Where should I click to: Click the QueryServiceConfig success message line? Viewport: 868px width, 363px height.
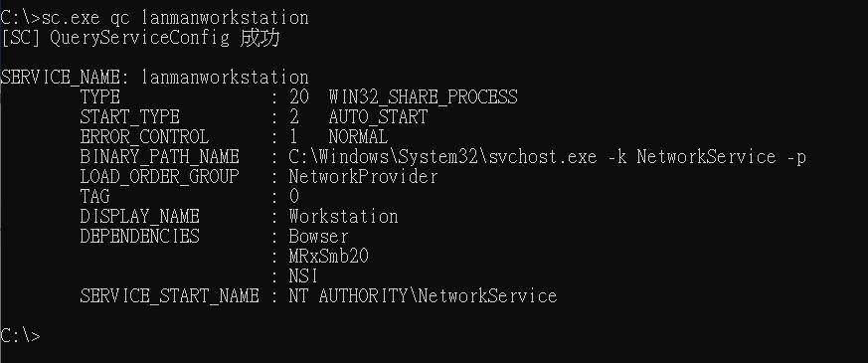coord(139,38)
